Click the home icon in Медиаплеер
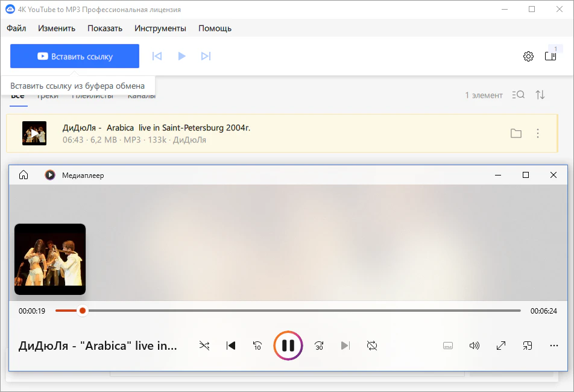Viewport: 574px width, 392px height. tap(24, 175)
